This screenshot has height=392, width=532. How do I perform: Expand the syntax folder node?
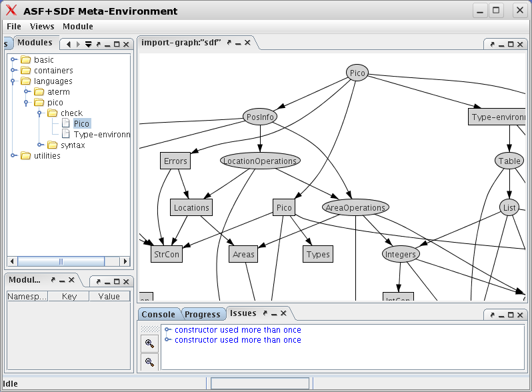point(40,145)
